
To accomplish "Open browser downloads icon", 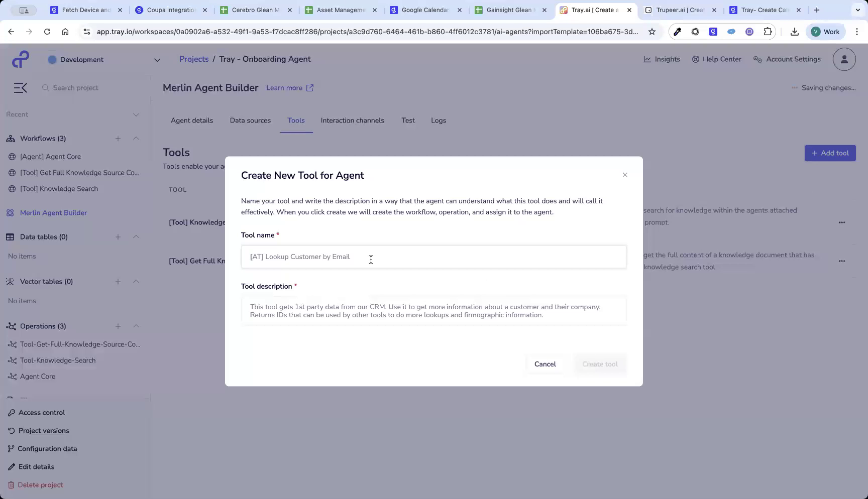I will tap(795, 31).
